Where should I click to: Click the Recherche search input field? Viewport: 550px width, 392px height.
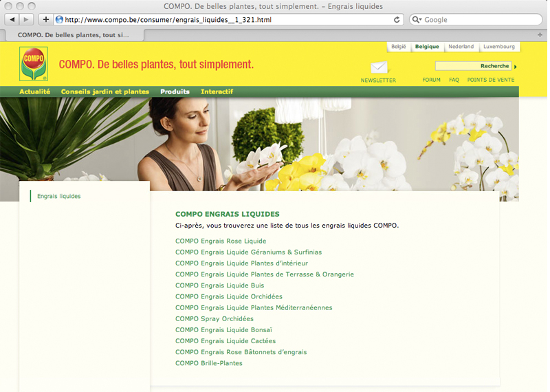(x=457, y=66)
